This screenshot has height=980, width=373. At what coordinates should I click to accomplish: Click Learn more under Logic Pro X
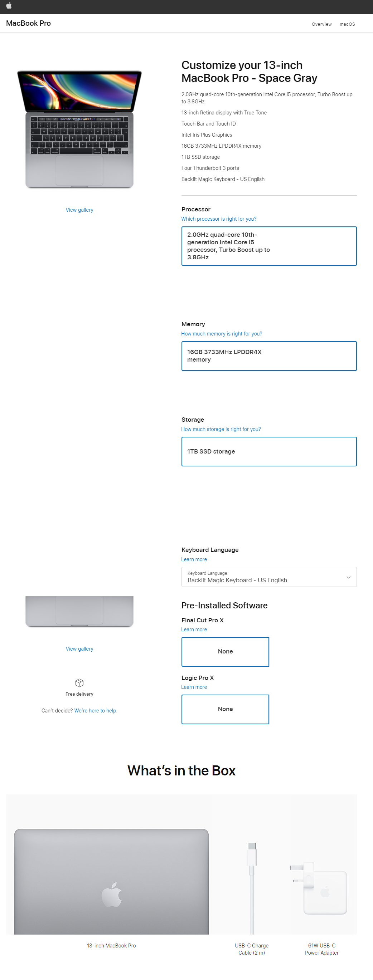click(194, 687)
